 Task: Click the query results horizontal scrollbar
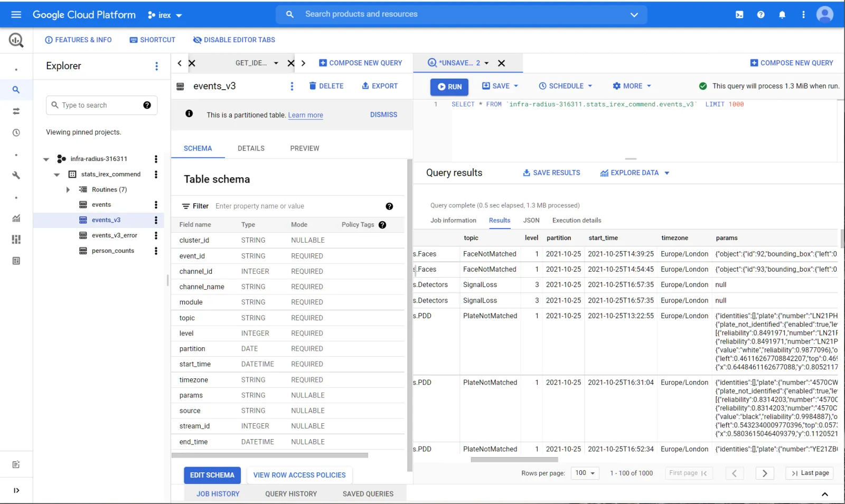514,460
